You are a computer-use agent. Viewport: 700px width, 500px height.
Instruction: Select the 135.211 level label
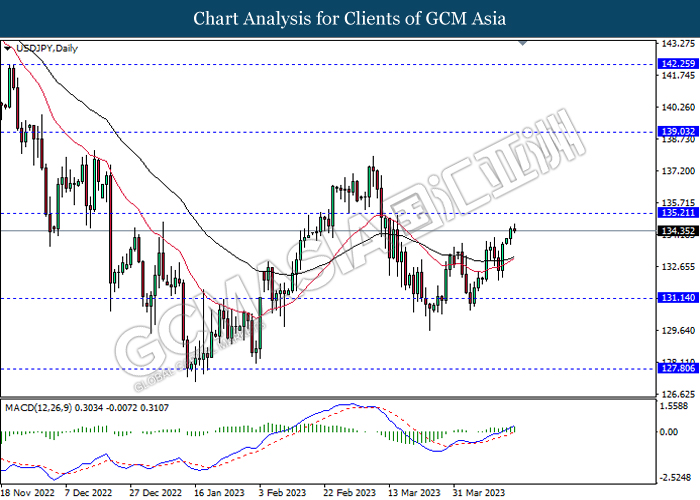(x=678, y=213)
